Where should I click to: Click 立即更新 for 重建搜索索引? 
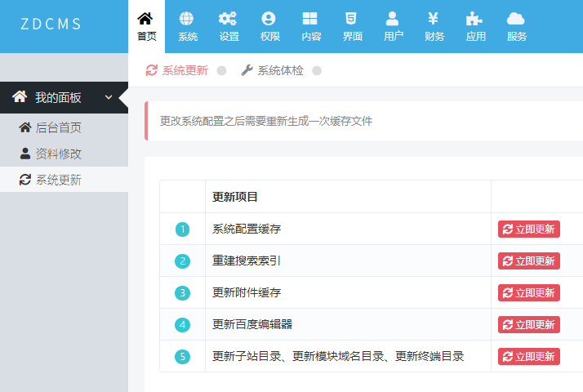(529, 261)
